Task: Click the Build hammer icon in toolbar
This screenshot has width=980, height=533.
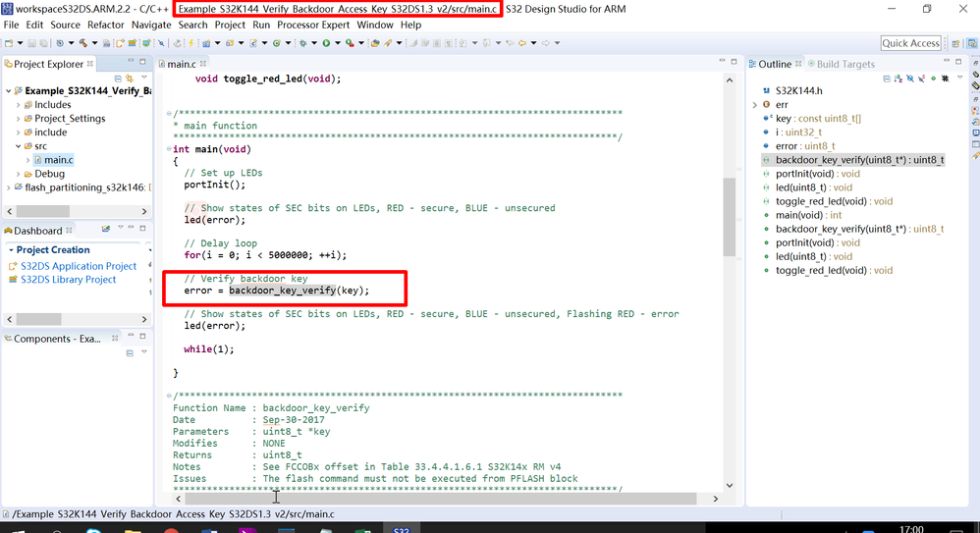Action: pos(83,43)
